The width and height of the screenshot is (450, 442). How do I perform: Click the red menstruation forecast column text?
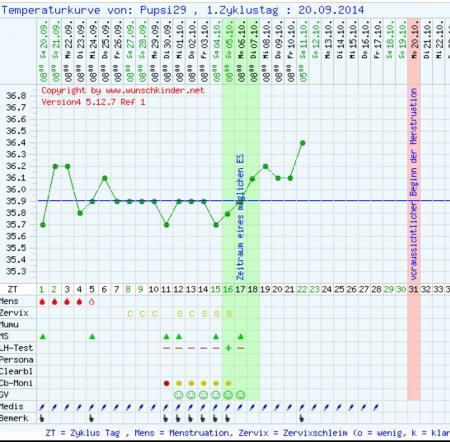pyautogui.click(x=414, y=184)
